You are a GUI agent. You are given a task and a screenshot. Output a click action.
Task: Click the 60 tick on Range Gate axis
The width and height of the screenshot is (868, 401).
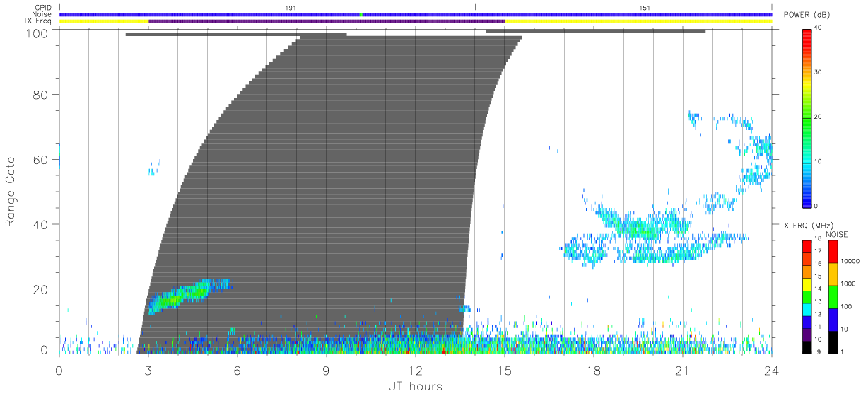40,159
